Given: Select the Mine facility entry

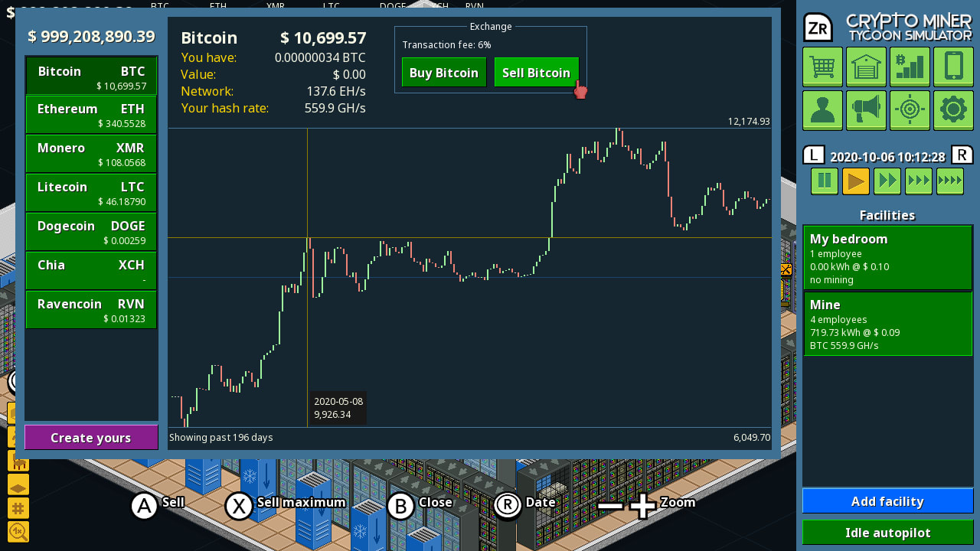Looking at the screenshot, I should tap(887, 324).
